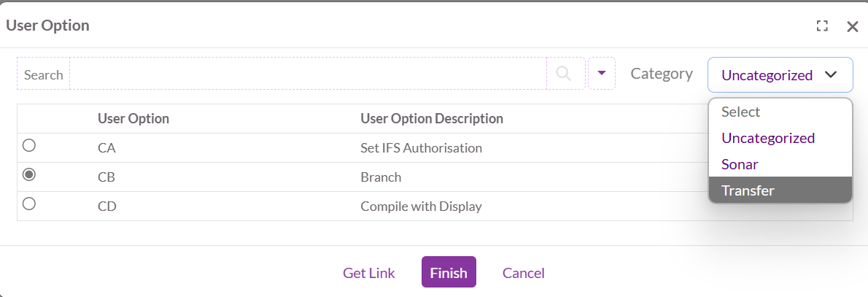Focus the Search text field
This screenshot has width=868, height=297.
[308, 74]
